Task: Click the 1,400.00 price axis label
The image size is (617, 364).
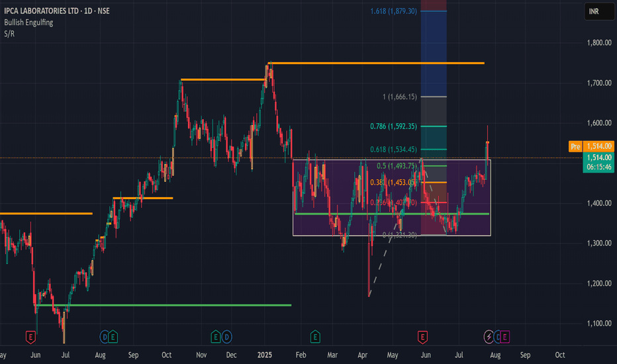Action: (x=599, y=203)
